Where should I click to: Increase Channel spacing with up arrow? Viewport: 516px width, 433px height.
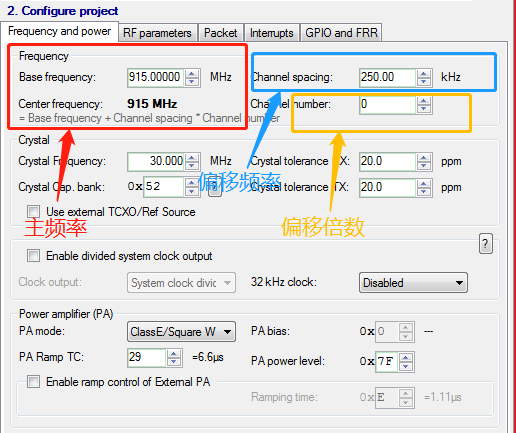(424, 74)
